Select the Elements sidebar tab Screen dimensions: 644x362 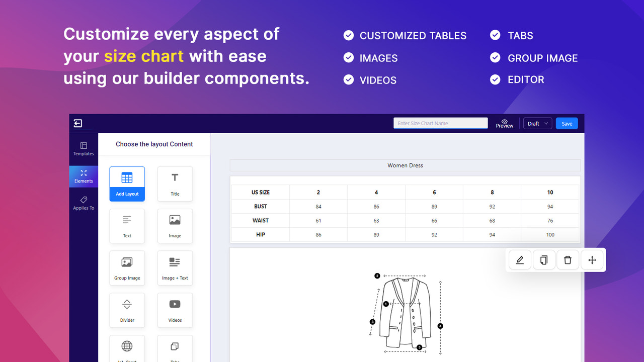pyautogui.click(x=84, y=176)
